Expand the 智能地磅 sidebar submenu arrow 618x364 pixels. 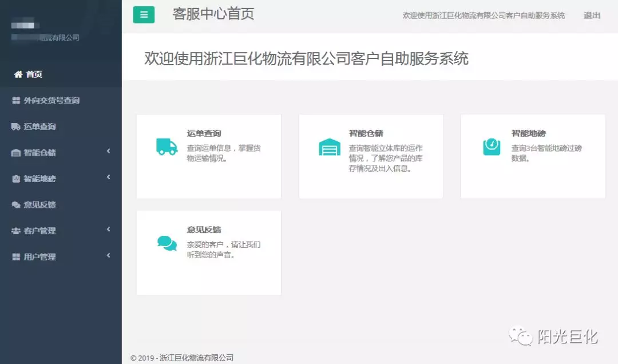[x=109, y=177]
